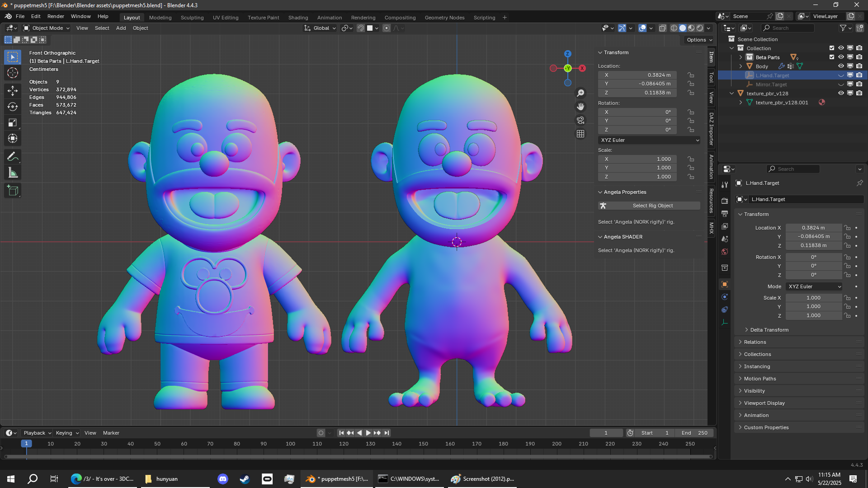
Task: Disable rendering for Mirror.Target camera icon
Action: point(859,84)
